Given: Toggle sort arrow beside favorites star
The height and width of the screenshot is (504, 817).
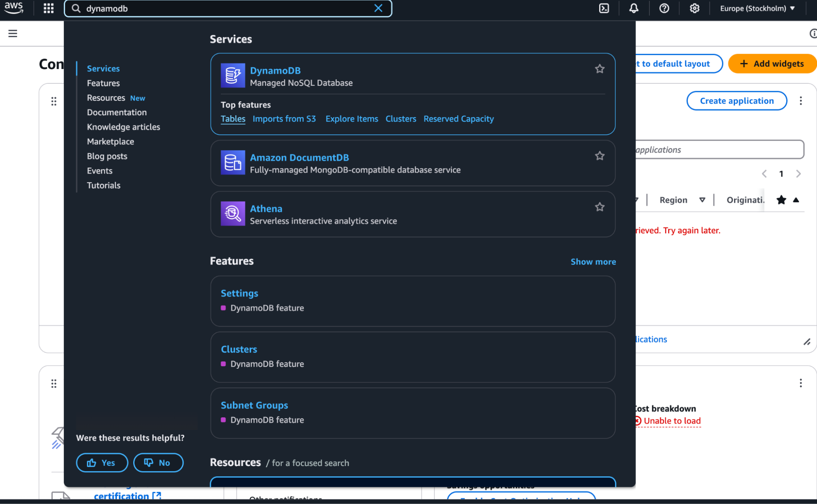Looking at the screenshot, I should coord(796,200).
